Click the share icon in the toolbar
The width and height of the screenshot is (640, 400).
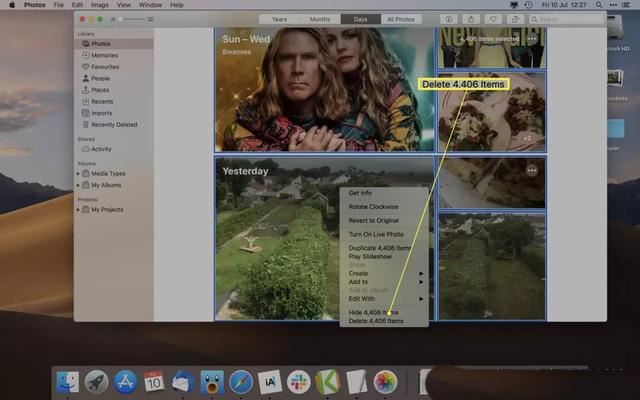pyautogui.click(x=471, y=19)
